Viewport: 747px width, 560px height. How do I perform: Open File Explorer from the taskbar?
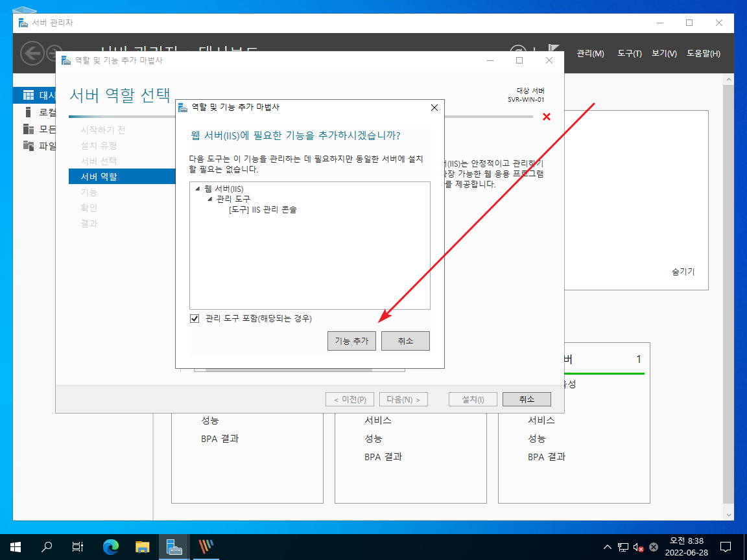pos(143,547)
